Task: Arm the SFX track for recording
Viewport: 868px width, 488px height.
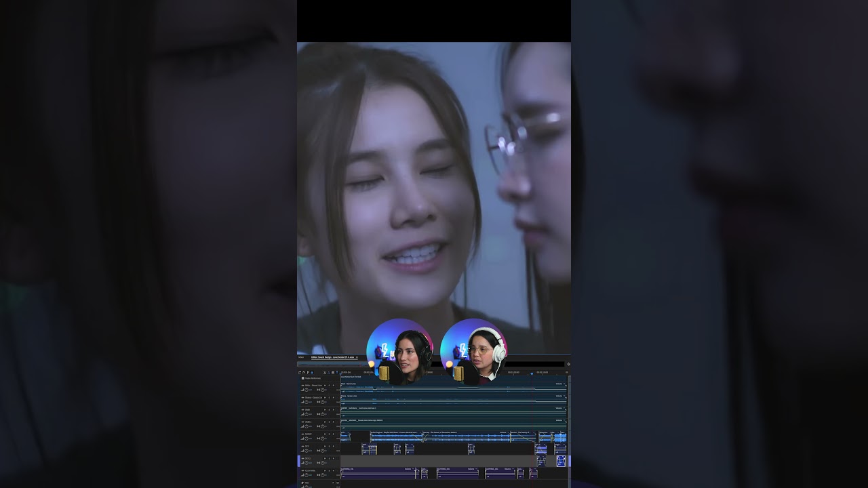Action: [x=333, y=446]
